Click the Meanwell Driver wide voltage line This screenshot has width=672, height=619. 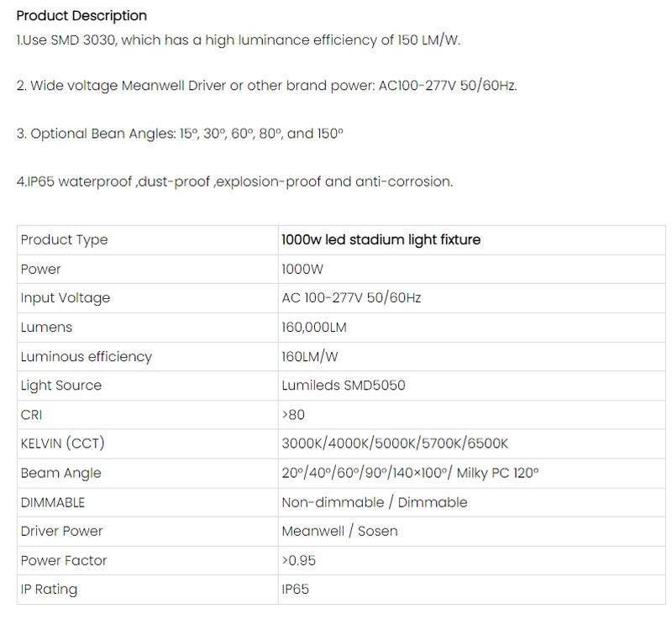pos(266,87)
